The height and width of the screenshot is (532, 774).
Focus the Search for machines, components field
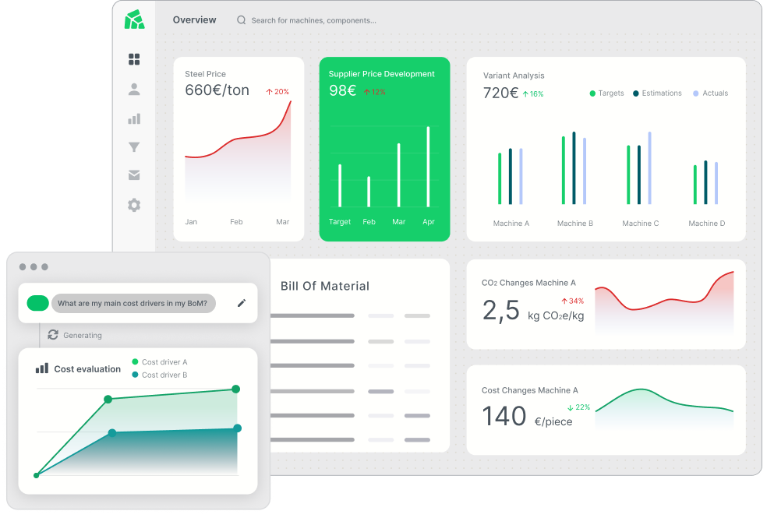point(314,20)
